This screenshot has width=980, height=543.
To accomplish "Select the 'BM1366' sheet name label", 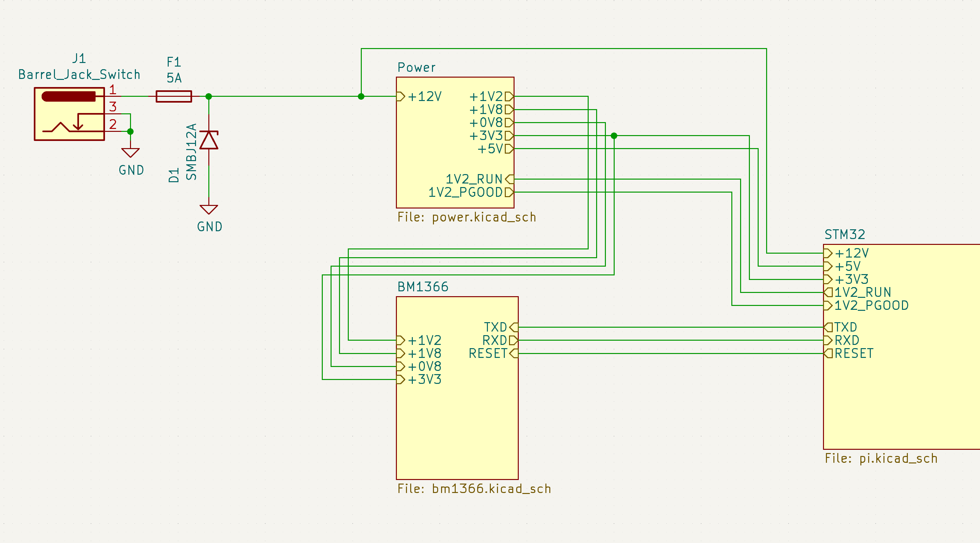I will pyautogui.click(x=423, y=287).
